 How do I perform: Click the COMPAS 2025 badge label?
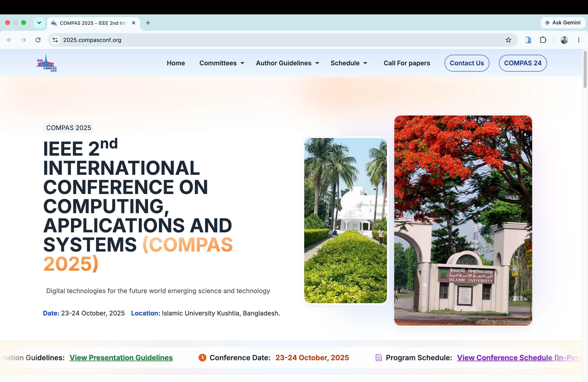(x=69, y=128)
